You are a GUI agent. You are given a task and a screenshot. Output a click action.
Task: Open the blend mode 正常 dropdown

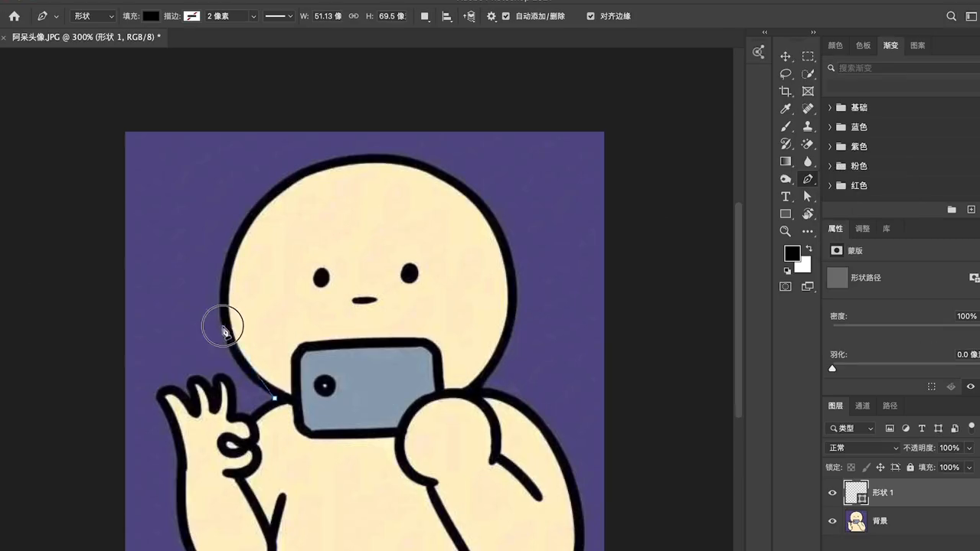click(x=864, y=448)
